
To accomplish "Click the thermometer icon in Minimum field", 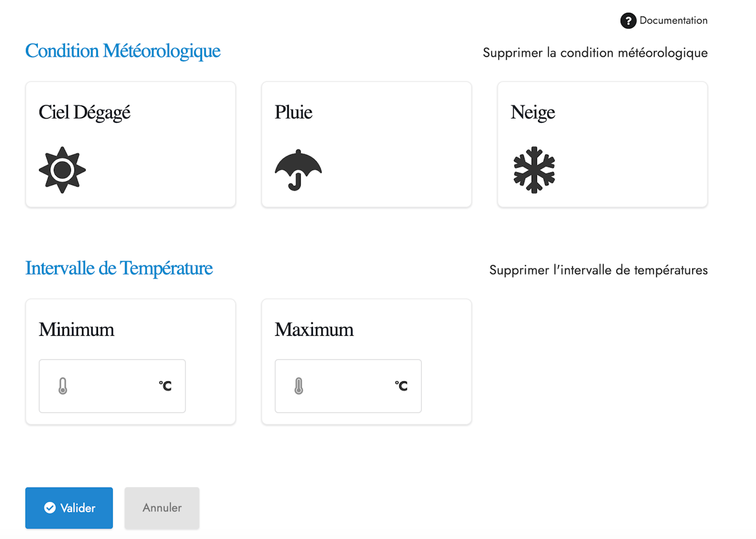I will point(63,386).
